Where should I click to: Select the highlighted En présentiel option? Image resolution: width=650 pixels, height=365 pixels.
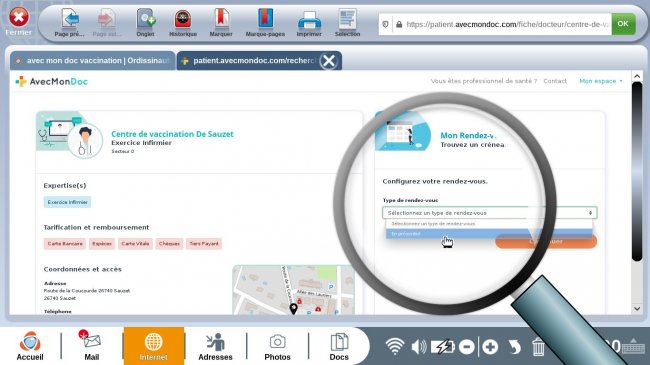pos(489,234)
